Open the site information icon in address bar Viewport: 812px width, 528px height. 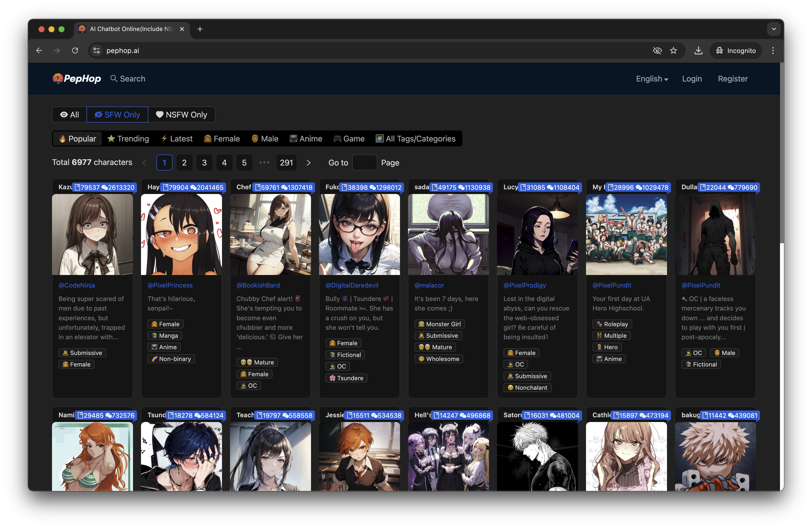(96, 50)
